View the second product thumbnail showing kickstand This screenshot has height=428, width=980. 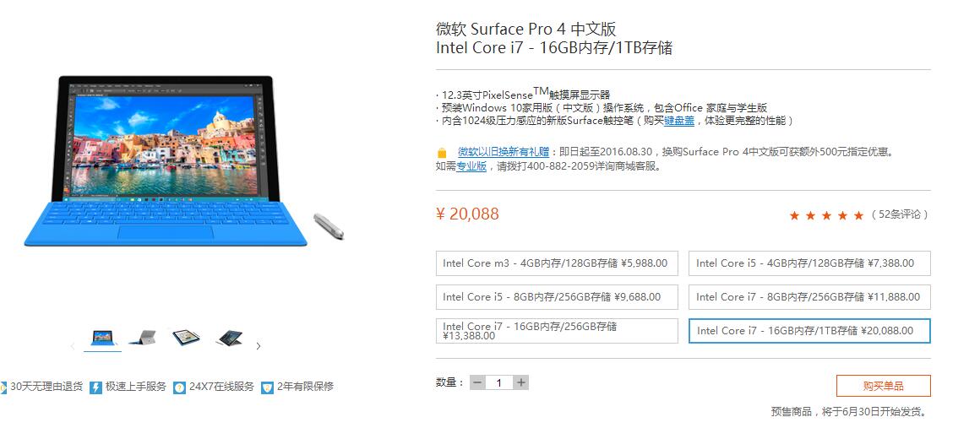pyautogui.click(x=143, y=338)
